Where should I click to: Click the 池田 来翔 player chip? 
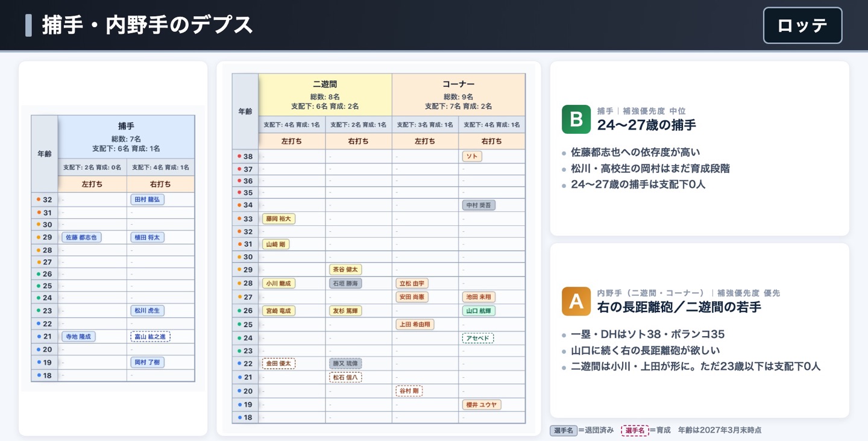tap(479, 296)
